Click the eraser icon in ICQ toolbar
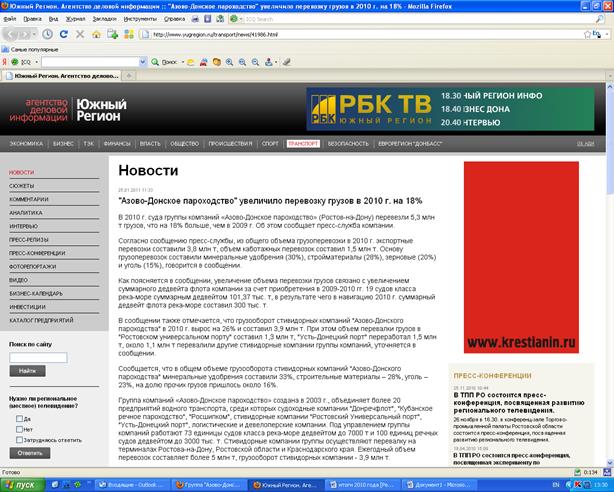Screen dimensions: 614x492 [x=287, y=62]
